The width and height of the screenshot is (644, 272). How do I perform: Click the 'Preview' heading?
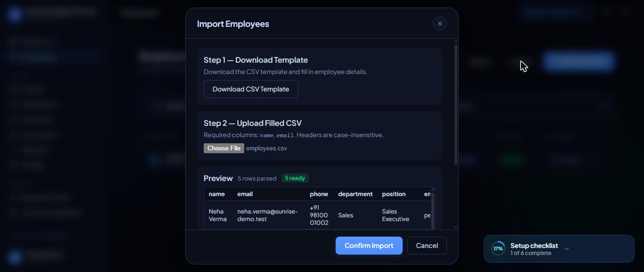(218, 178)
